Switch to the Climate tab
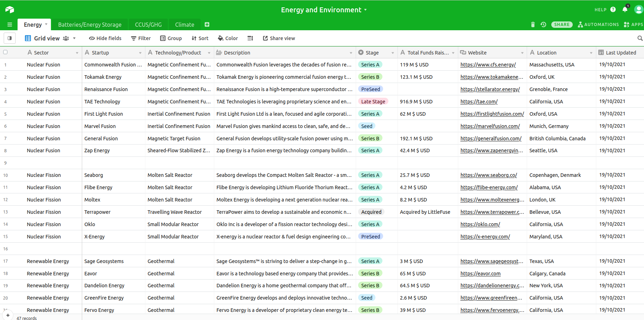 tap(185, 25)
